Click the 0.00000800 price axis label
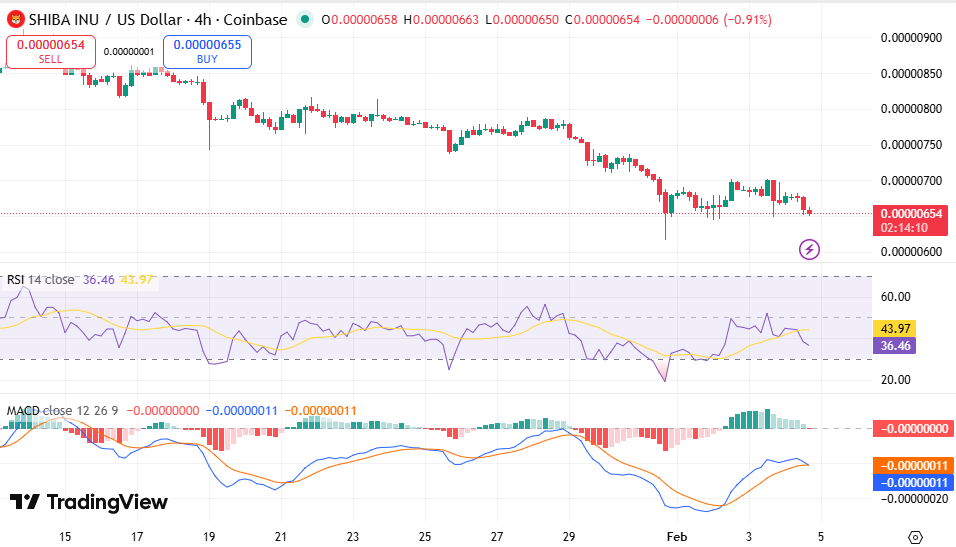Screen dimensions: 956x547 pos(911,109)
